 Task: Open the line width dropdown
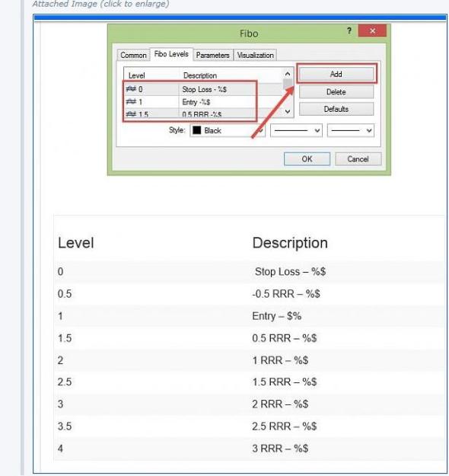coord(351,130)
